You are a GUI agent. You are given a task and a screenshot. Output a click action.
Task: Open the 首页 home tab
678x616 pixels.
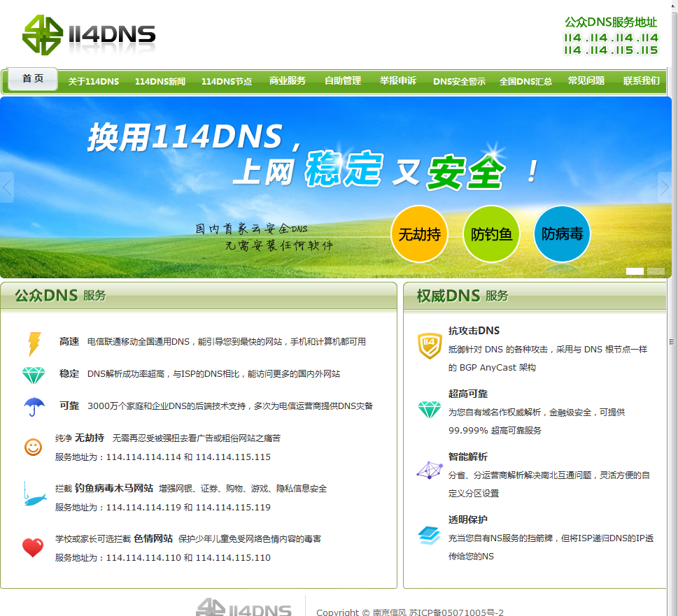33,78
